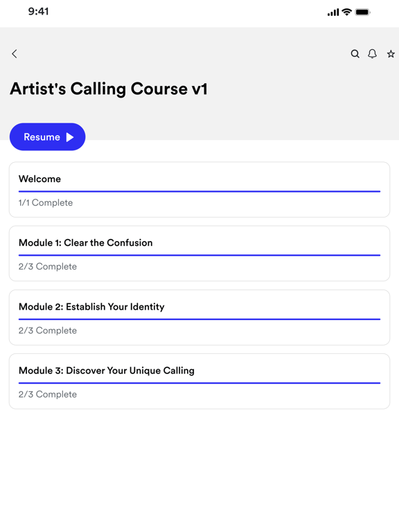Tap the back arrow icon
Viewport: 399px width, 532px height.
(15, 53)
